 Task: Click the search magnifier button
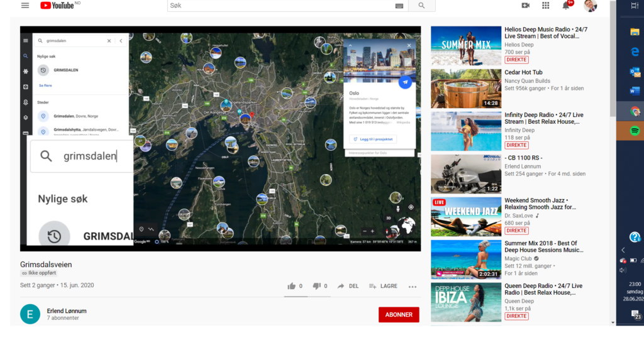click(x=421, y=5)
